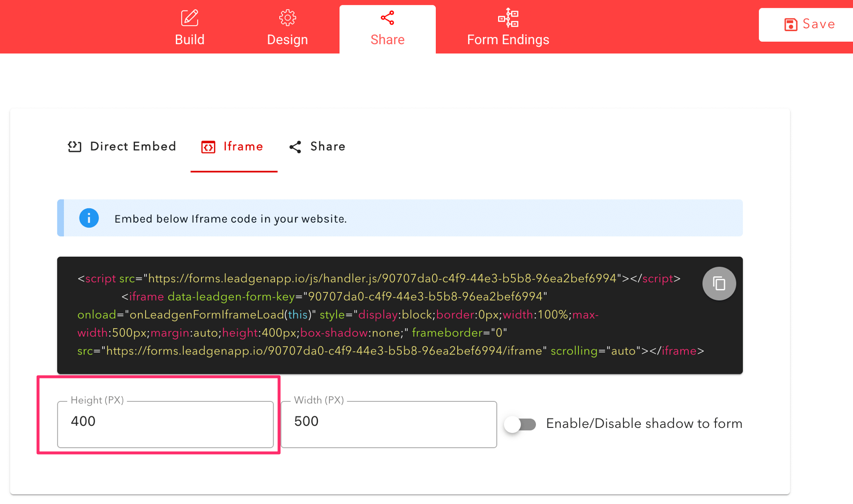Toggle the form shadow switch
Screen dimensions: 853x504
[520, 424]
